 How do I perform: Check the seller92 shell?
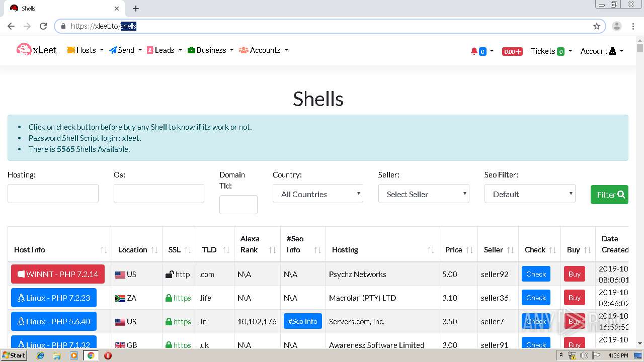point(536,274)
